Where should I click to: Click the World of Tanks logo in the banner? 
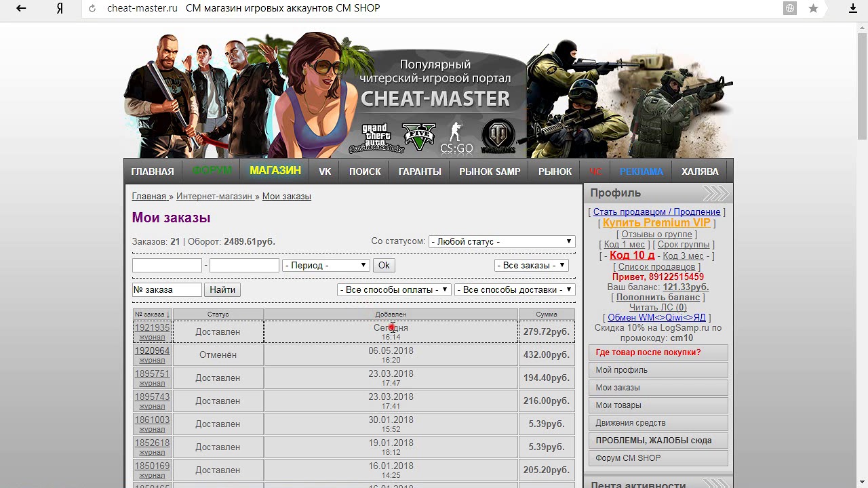pos(498,137)
